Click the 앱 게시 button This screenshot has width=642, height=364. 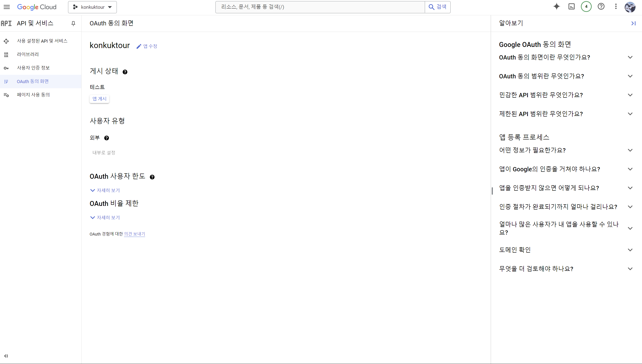(99, 99)
